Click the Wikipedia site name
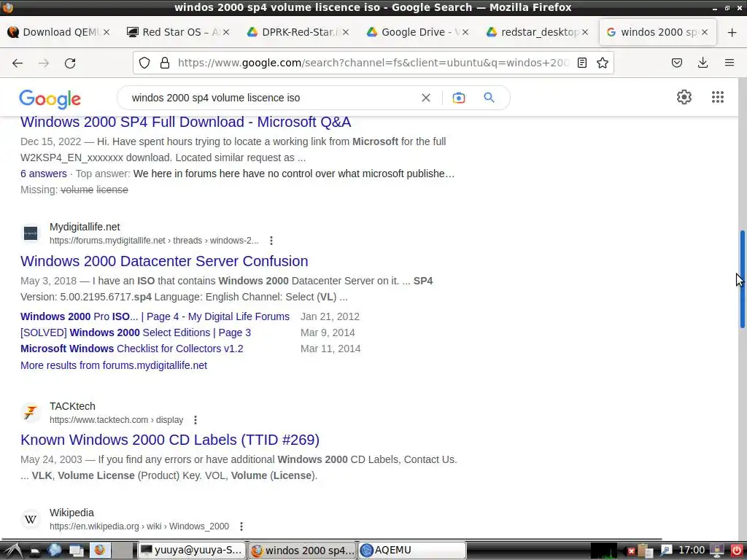This screenshot has height=560, width=747. 72,513
